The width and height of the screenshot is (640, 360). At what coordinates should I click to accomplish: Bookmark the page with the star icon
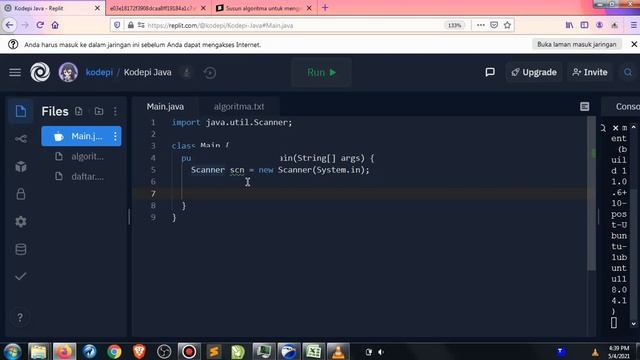point(507,25)
